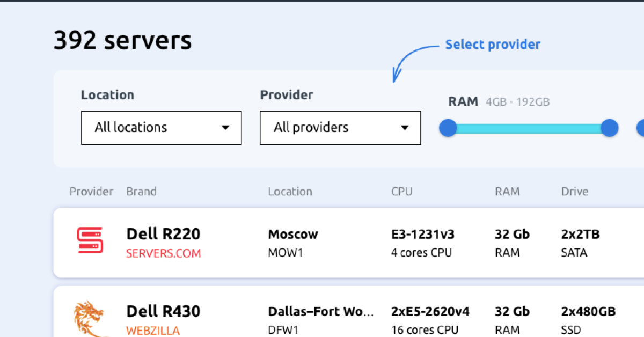The width and height of the screenshot is (644, 337).
Task: Click the RAM column header
Action: pos(507,192)
